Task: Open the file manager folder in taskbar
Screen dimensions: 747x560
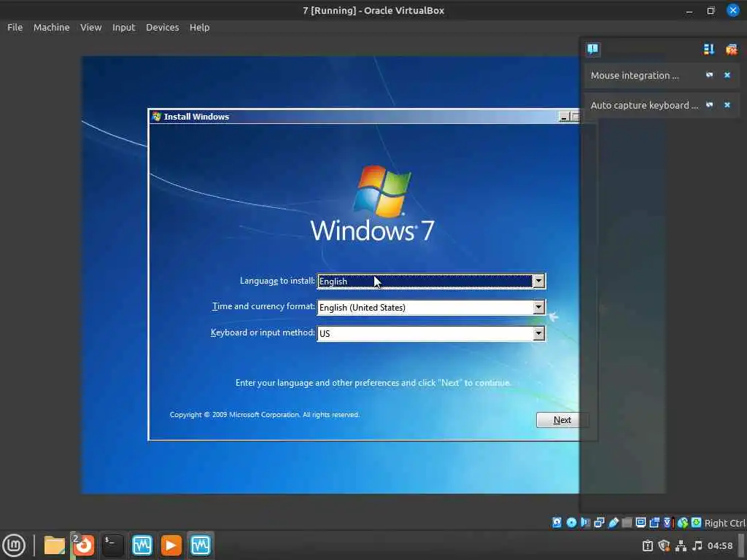Action: coord(55,545)
